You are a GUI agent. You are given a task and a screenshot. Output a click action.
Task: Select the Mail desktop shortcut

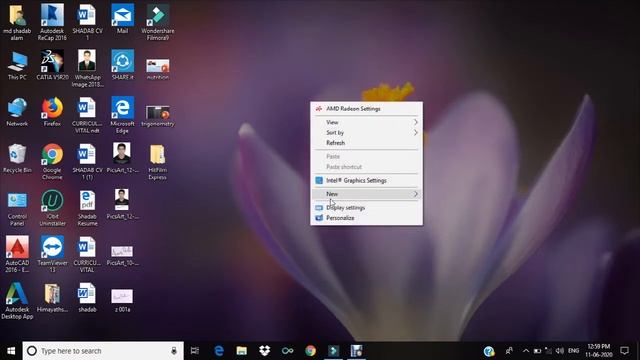pos(122,19)
